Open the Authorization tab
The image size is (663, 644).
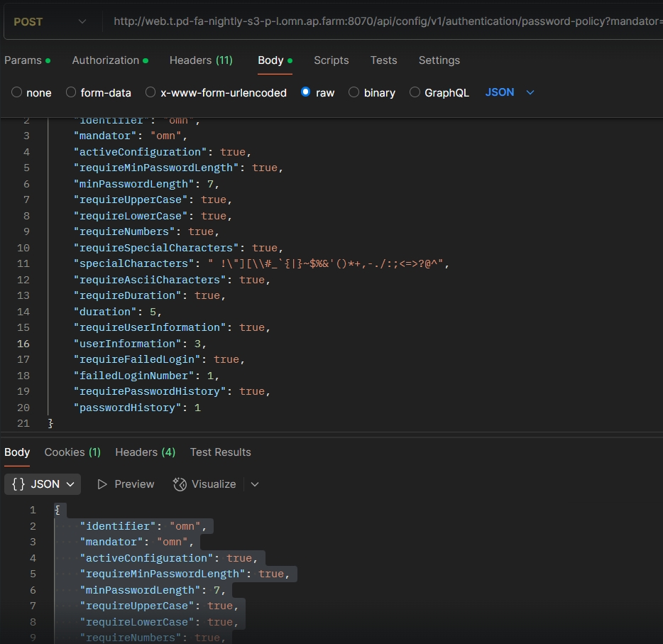pyautogui.click(x=109, y=60)
